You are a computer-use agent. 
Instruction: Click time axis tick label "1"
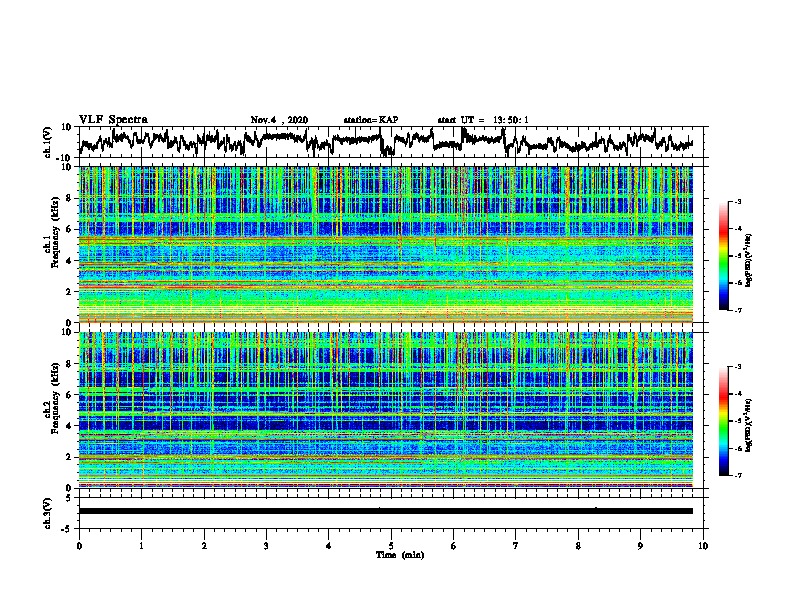(x=141, y=546)
